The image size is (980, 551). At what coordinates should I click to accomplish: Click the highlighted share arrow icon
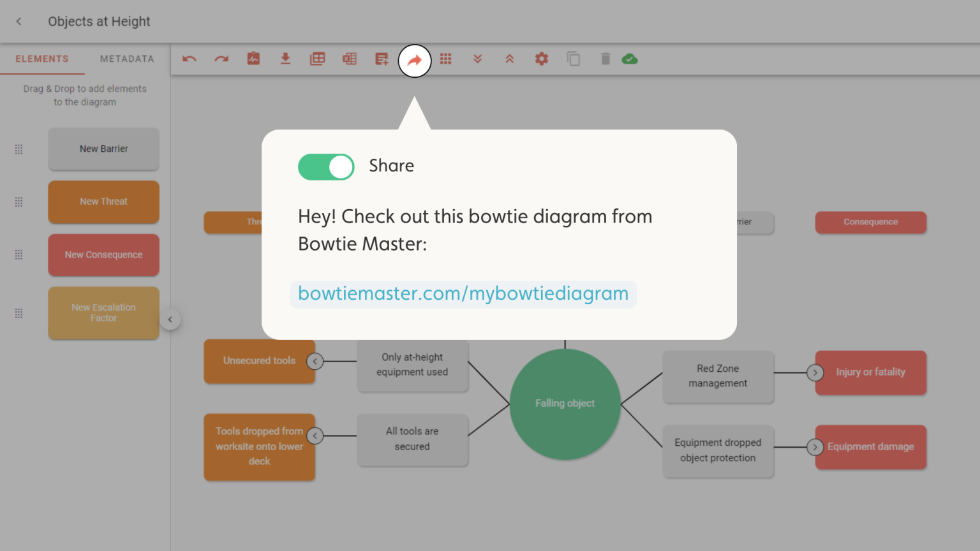(x=415, y=61)
